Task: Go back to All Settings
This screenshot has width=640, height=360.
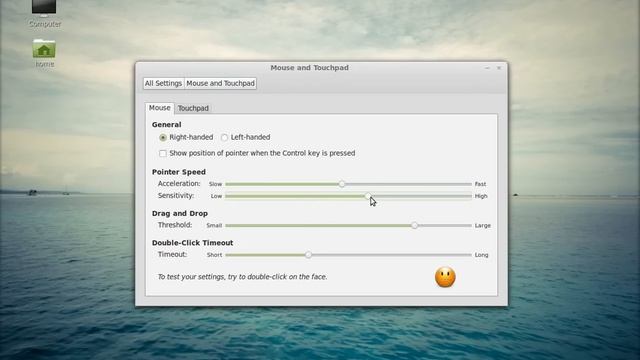Action: coord(163,83)
